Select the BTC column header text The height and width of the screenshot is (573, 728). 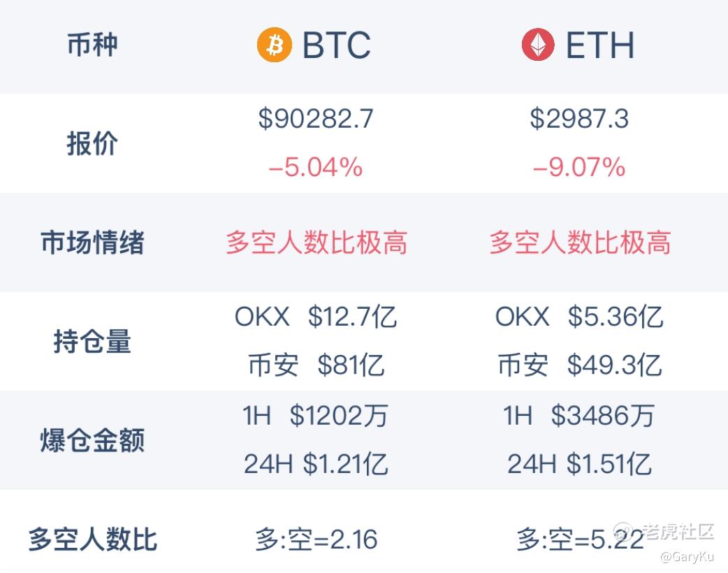tap(336, 45)
